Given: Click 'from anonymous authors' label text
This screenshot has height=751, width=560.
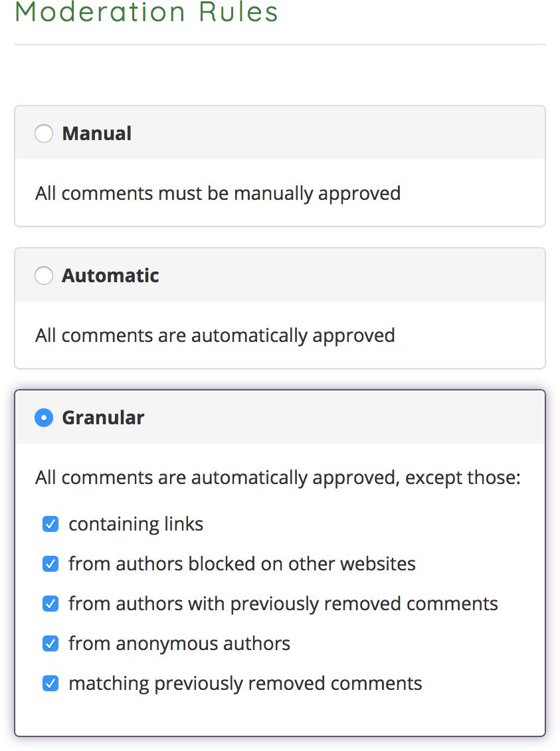Looking at the screenshot, I should pos(179,643).
